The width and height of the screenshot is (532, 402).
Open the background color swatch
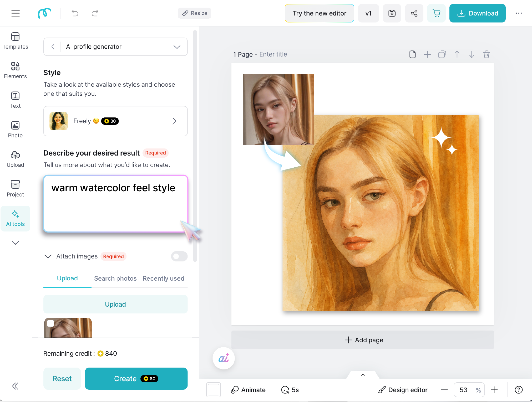click(x=214, y=390)
